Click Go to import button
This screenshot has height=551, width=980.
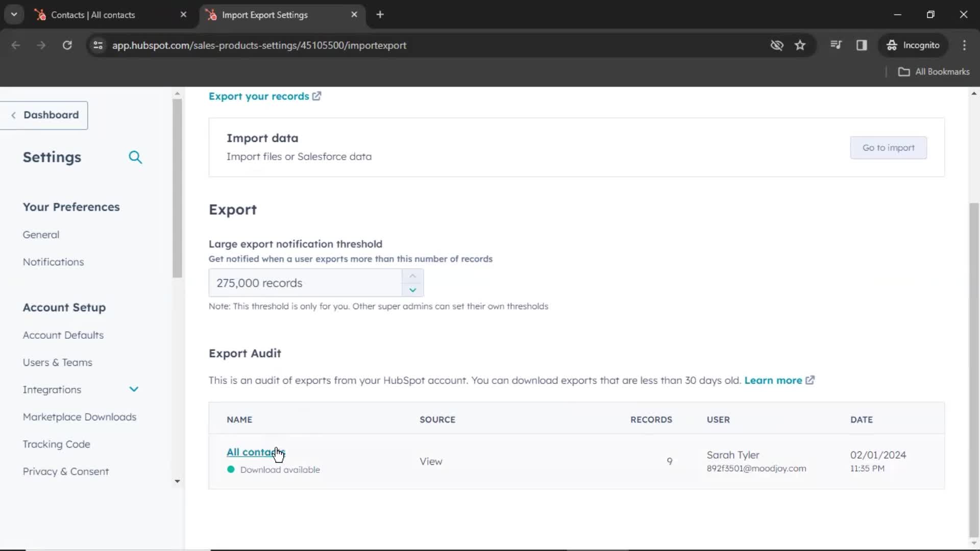click(x=888, y=147)
